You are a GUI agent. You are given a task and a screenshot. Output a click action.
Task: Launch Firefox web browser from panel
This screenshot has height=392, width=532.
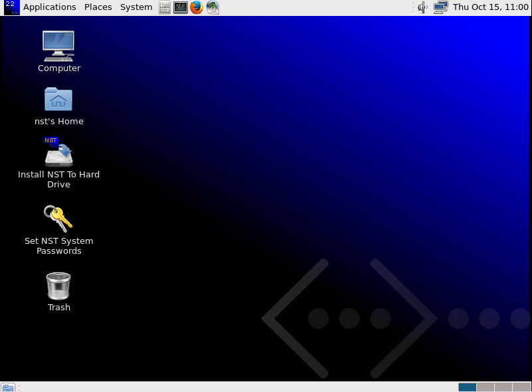(197, 7)
